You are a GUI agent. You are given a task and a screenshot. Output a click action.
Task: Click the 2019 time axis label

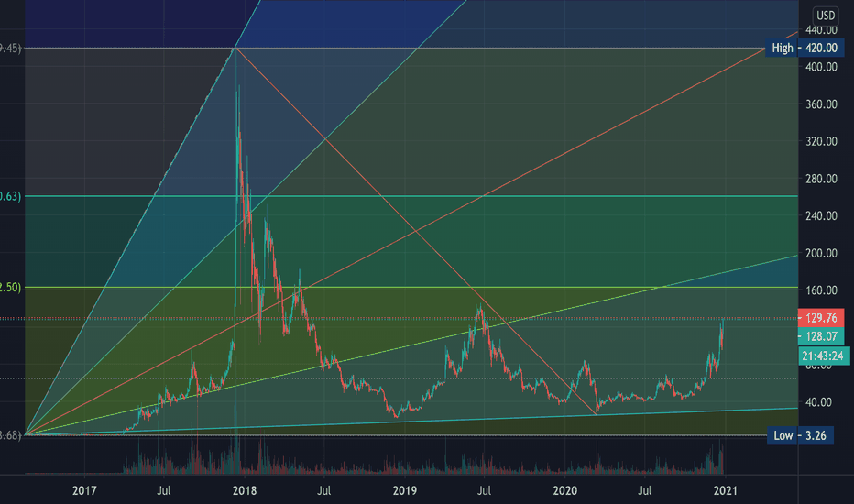tap(405, 490)
